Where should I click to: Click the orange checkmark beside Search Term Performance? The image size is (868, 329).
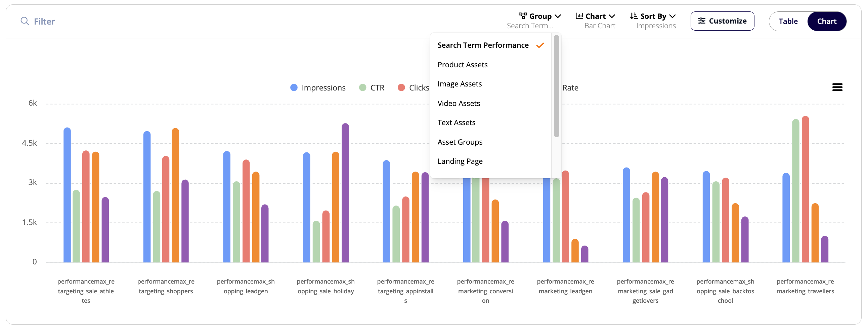click(540, 45)
